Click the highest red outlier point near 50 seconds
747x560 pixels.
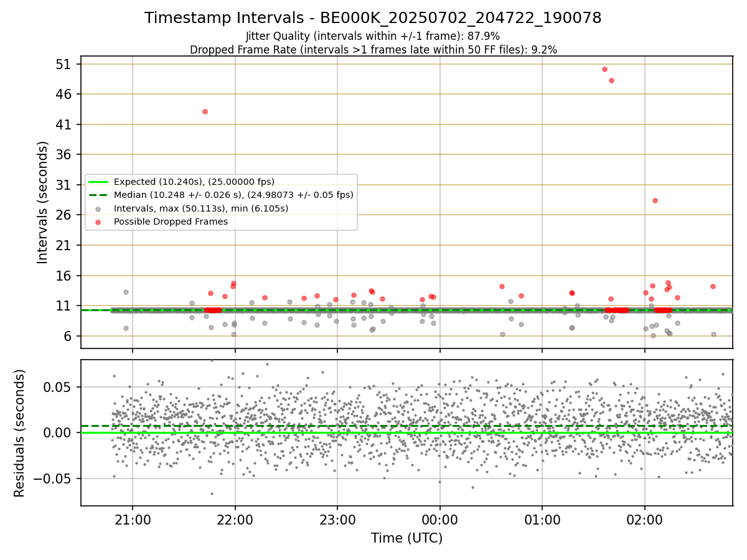pyautogui.click(x=604, y=69)
